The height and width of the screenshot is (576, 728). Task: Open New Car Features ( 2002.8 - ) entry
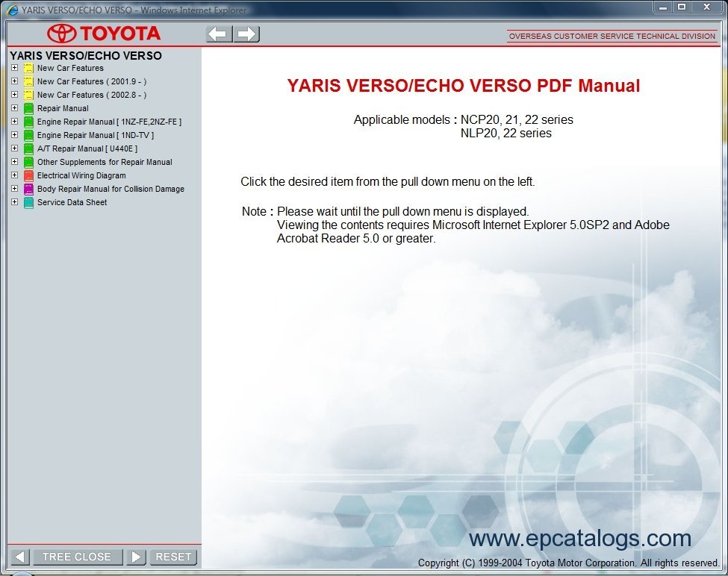[92, 95]
